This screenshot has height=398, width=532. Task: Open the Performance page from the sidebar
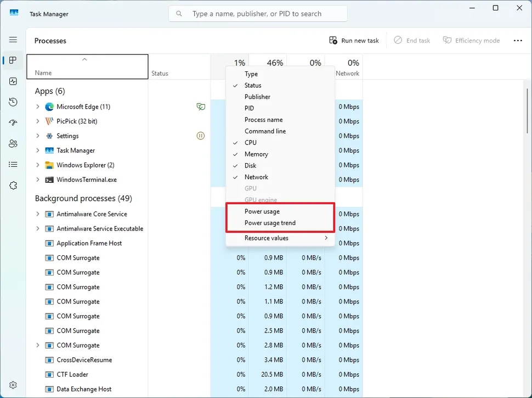13,81
